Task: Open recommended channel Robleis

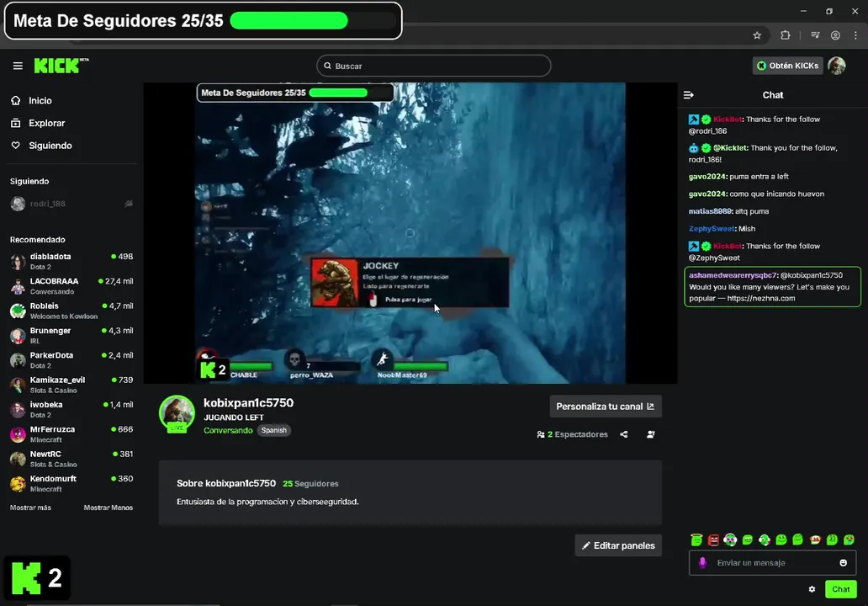Action: tap(71, 311)
